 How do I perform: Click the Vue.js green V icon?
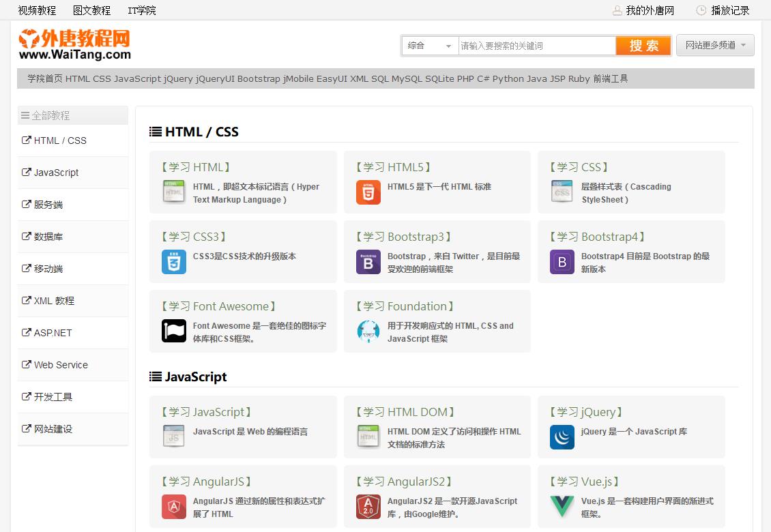562,507
